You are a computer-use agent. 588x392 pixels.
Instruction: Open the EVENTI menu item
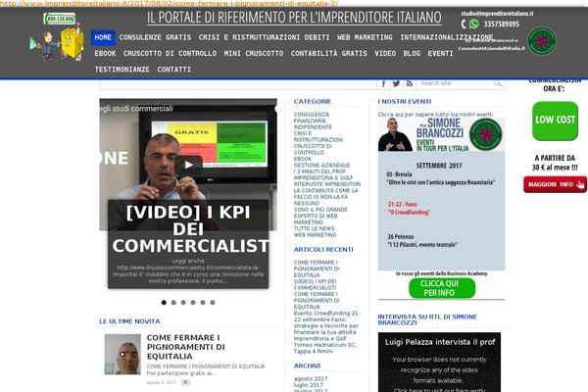click(441, 54)
